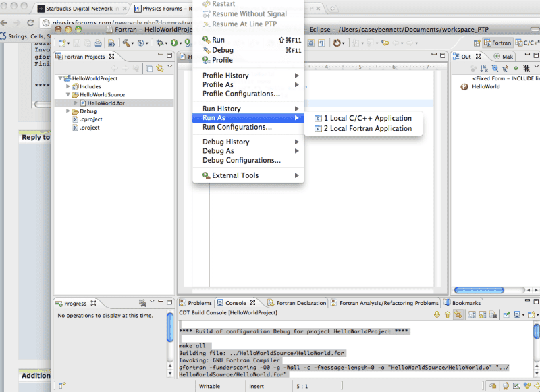Viewport: 540px width, 392px height.
Task: Select 2 Local Fortran Application
Action: point(367,128)
